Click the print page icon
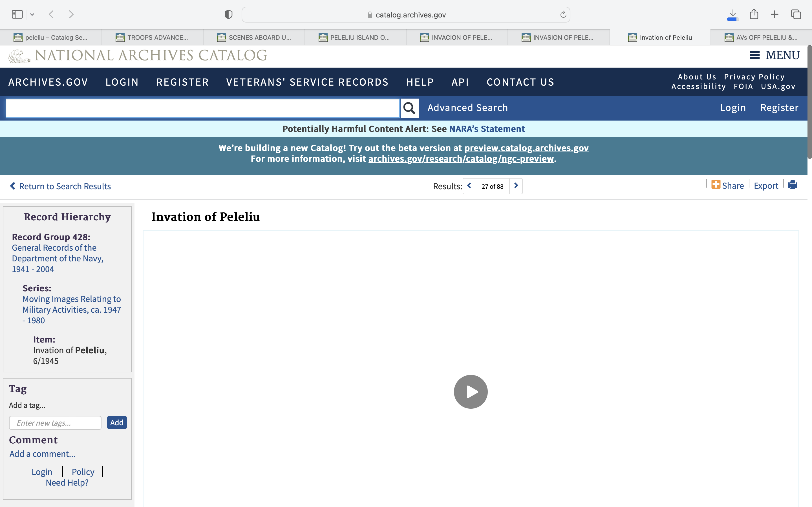Screen dimensions: 812x507 pyautogui.click(x=793, y=185)
